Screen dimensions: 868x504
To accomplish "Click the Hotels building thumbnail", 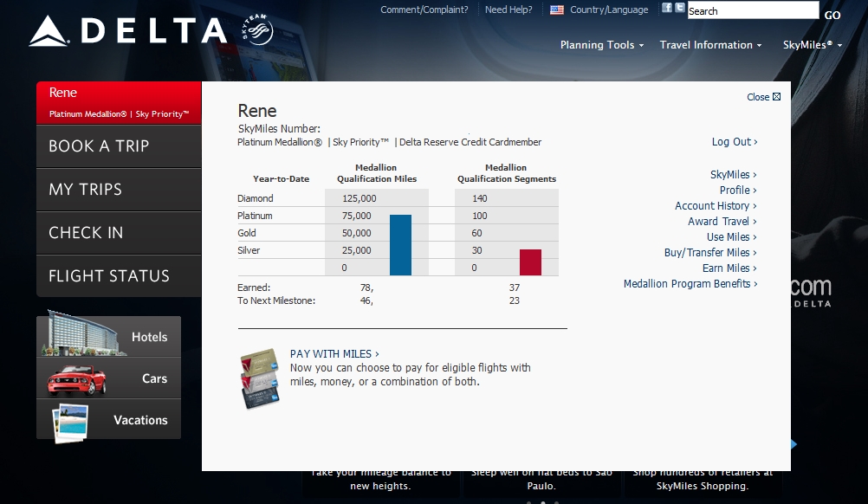I will (78, 334).
